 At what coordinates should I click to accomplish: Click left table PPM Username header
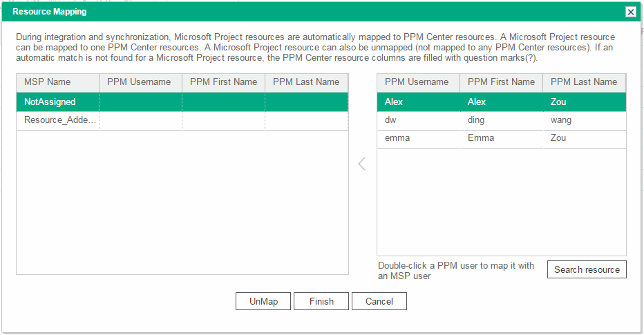coord(140,82)
